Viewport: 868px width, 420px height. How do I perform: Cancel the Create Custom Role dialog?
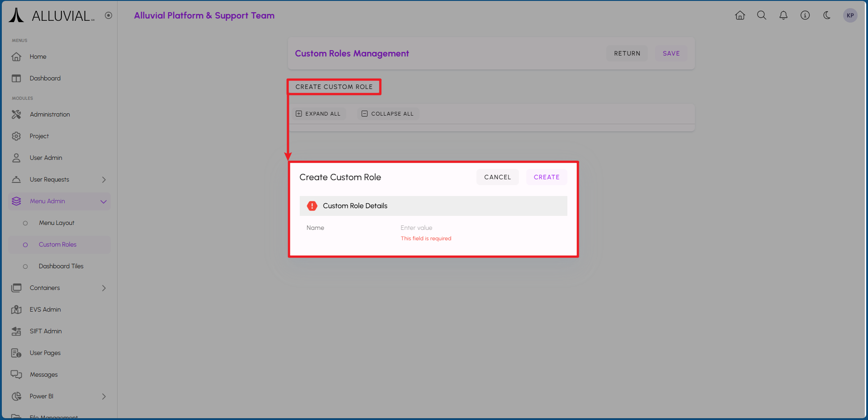(497, 177)
